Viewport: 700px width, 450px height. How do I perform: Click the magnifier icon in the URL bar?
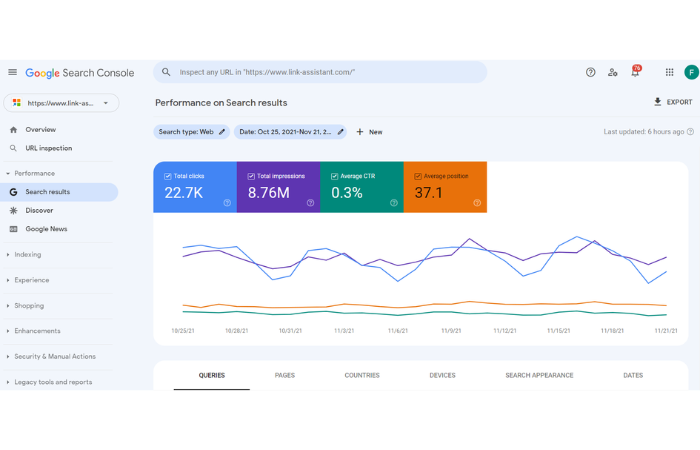[x=166, y=72]
